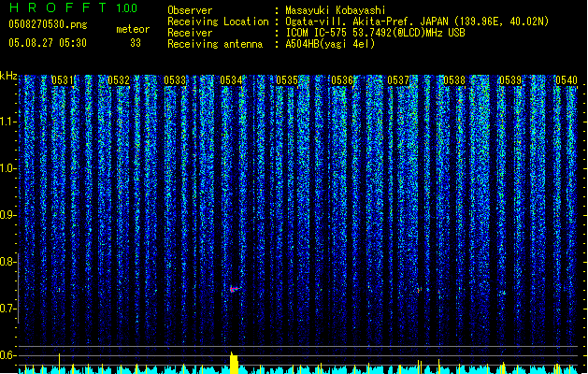Click the 0.6 frequency axis label

pos(8,355)
